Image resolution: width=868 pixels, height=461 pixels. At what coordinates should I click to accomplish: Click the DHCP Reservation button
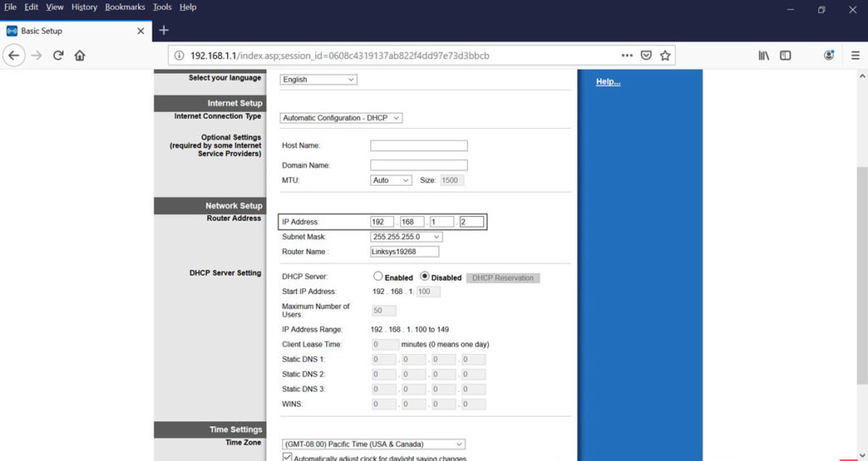tap(503, 278)
